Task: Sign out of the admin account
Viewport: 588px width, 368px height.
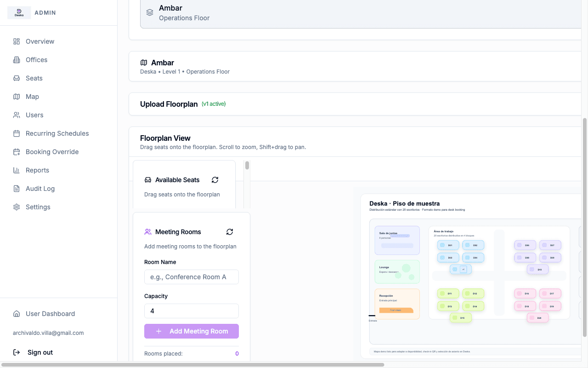Action: point(40,352)
